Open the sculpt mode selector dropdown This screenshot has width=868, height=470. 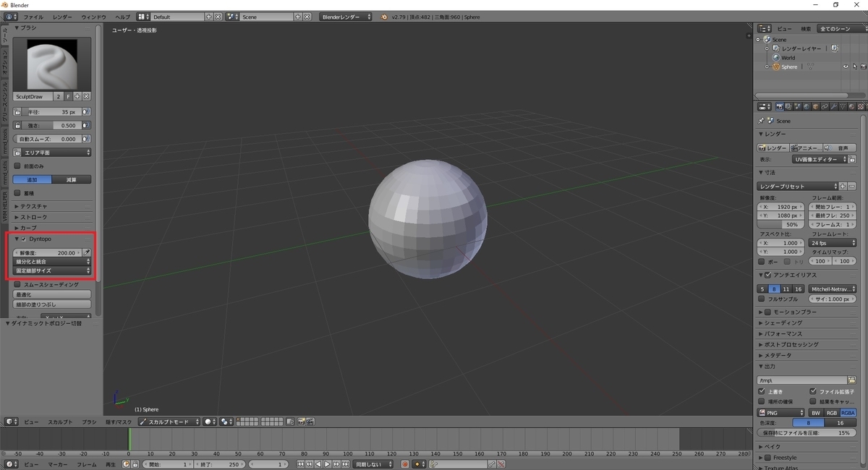169,422
